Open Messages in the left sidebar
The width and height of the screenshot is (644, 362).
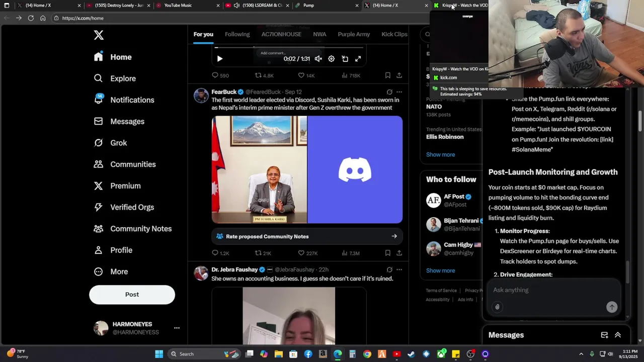(x=119, y=121)
